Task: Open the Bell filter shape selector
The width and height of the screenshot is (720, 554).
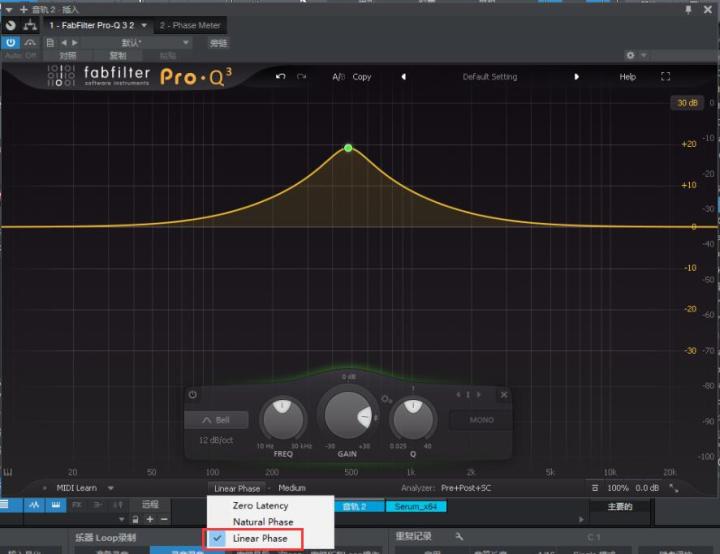Action: pyautogui.click(x=216, y=420)
